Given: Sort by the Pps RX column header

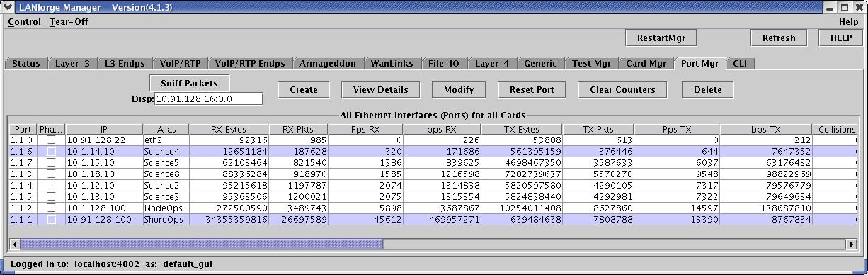Looking at the screenshot, I should pos(365,129).
